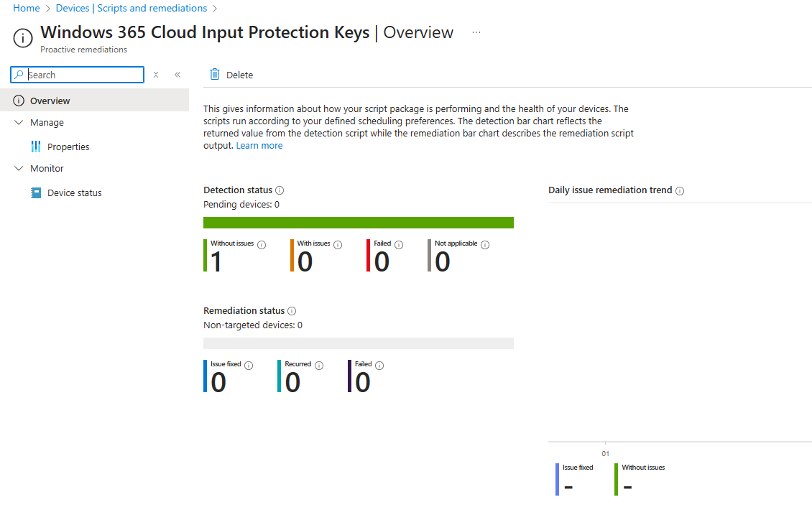Viewport: 812px width, 515px height.
Task: Click info icon beside Recurred count
Action: [x=319, y=366]
